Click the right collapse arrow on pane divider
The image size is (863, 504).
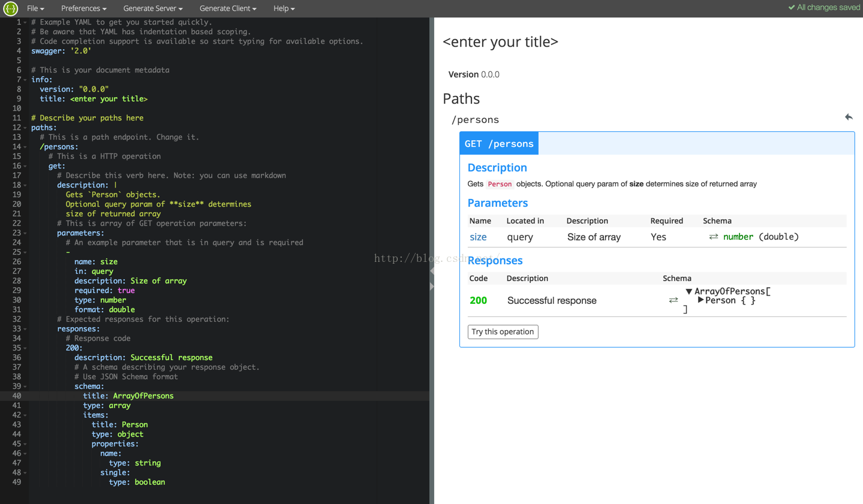coord(432,286)
